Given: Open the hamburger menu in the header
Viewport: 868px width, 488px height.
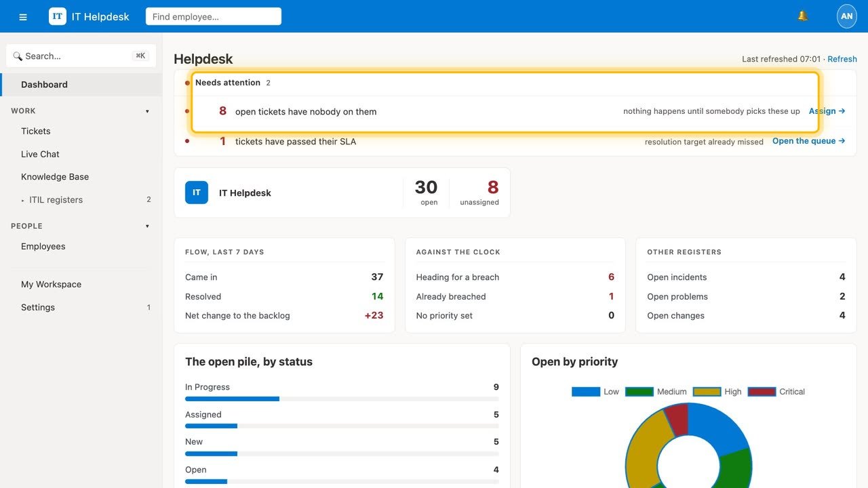Looking at the screenshot, I should 23,17.
